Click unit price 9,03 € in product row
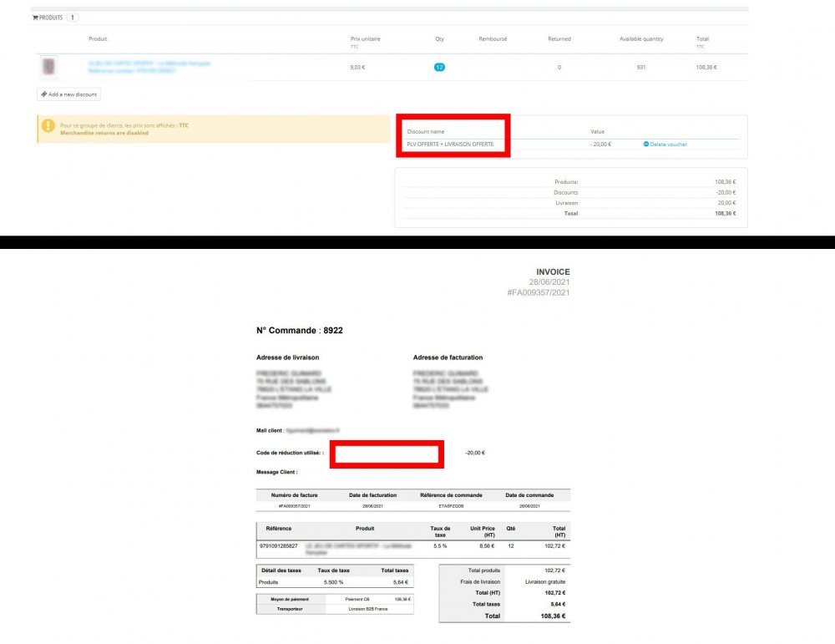This screenshot has width=835, height=644. (357, 67)
